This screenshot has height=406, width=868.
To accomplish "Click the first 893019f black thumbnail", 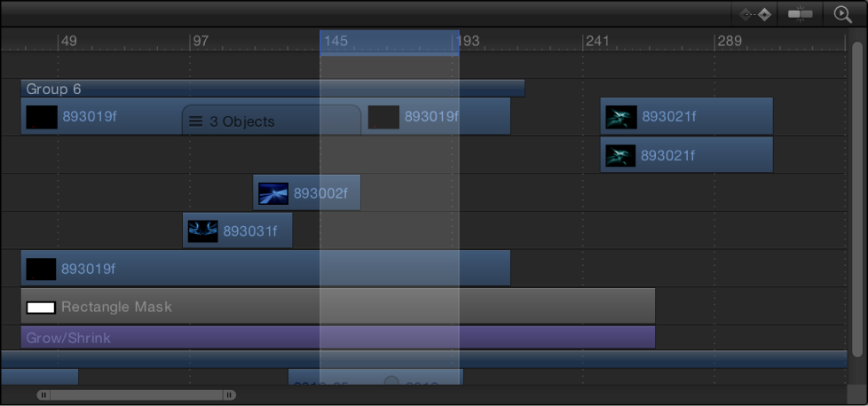I will point(42,117).
